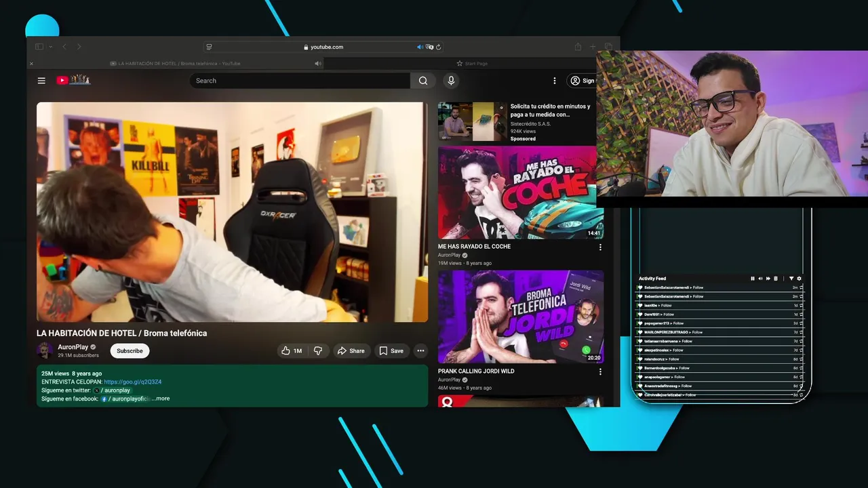This screenshot has height=488, width=868.
Task: Click the anapaolagamer > Follow row
Action: 720,377
